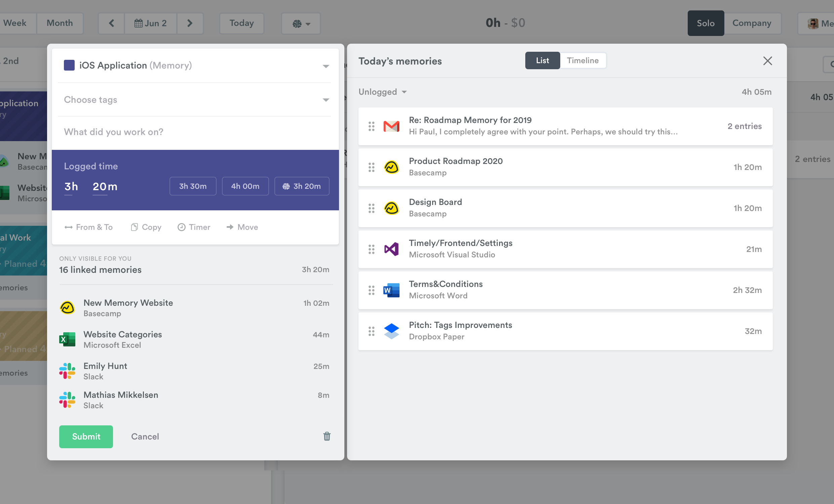Click the trash delete entry icon
834x504 pixels.
pos(327,436)
